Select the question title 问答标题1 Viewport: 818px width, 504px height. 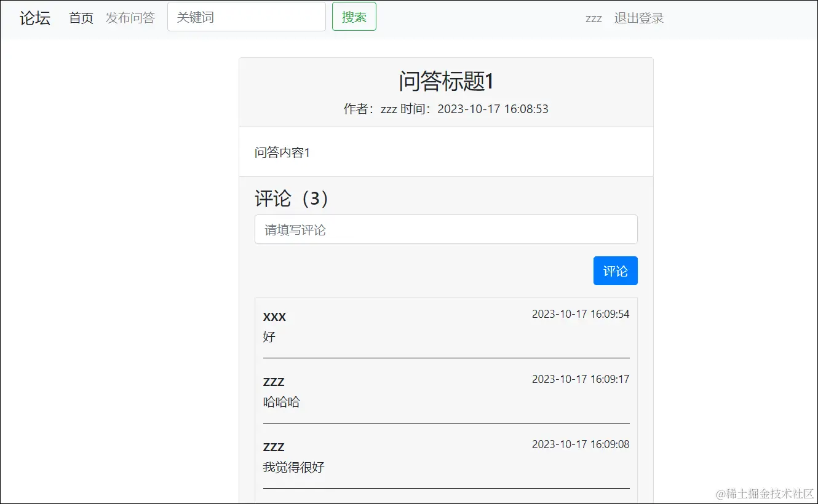pyautogui.click(x=445, y=81)
